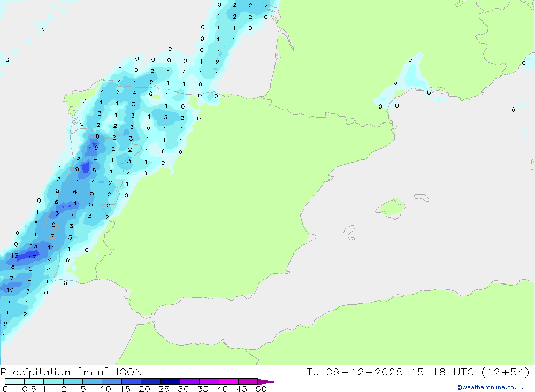The width and height of the screenshot is (535, 392).
Task: Click the '17' precipitation value on map
Action: click(33, 257)
